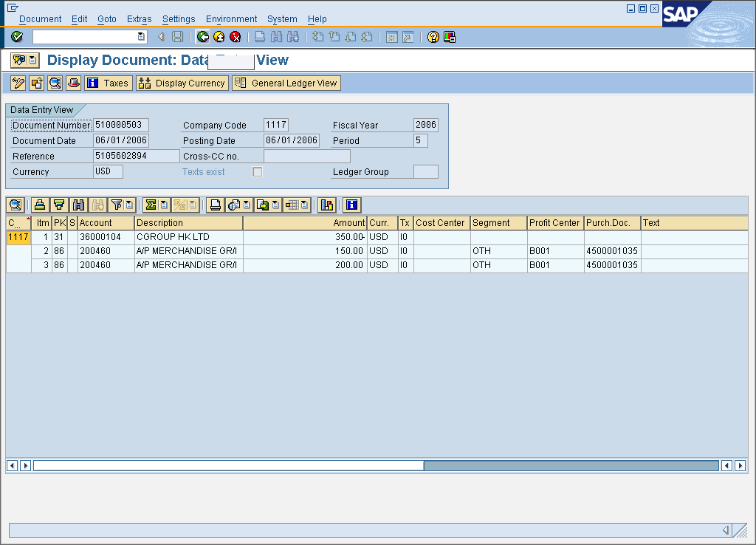Click the General Ledger View button

pos(286,83)
